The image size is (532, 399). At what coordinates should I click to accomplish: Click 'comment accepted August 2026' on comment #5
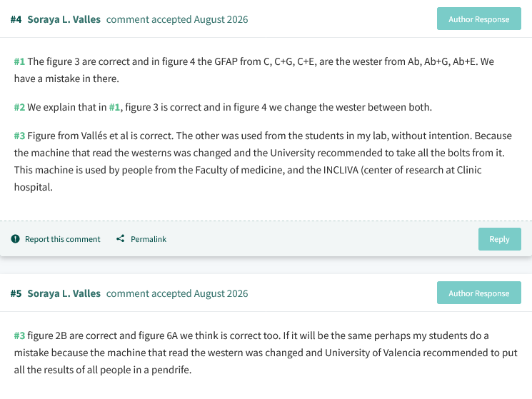pyautogui.click(x=177, y=293)
